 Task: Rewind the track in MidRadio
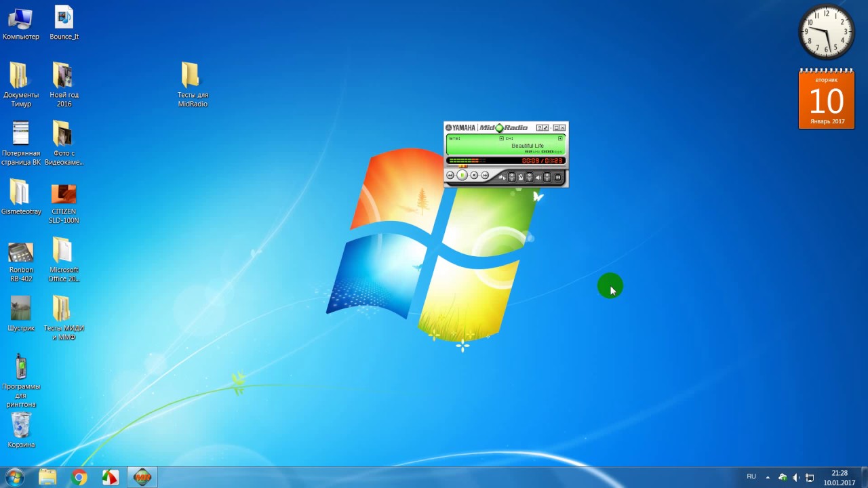tap(450, 175)
